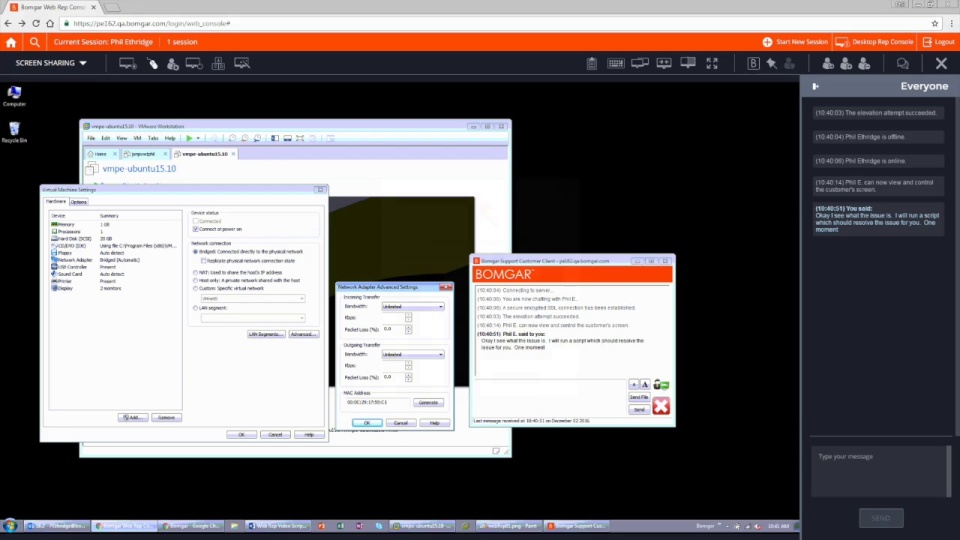
Task: Select LAN segment radio button
Action: click(196, 308)
